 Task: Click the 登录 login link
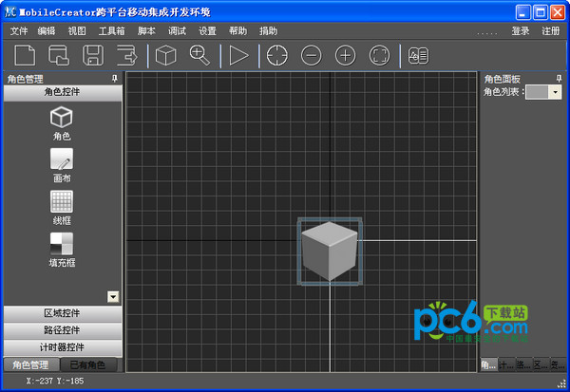(x=521, y=31)
